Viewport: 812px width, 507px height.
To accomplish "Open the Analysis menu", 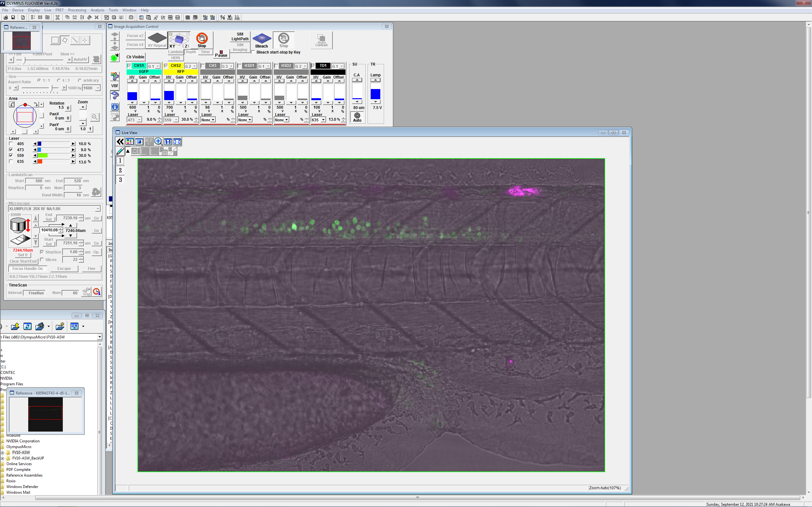I will [x=97, y=10].
